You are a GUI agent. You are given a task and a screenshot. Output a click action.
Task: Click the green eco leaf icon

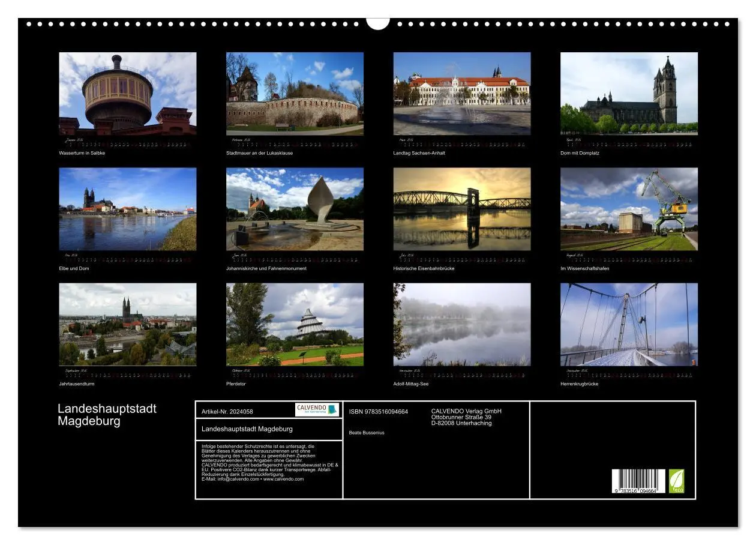676,481
